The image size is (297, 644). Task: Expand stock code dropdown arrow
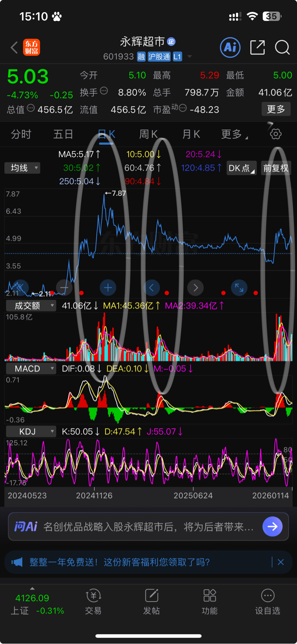(189, 57)
